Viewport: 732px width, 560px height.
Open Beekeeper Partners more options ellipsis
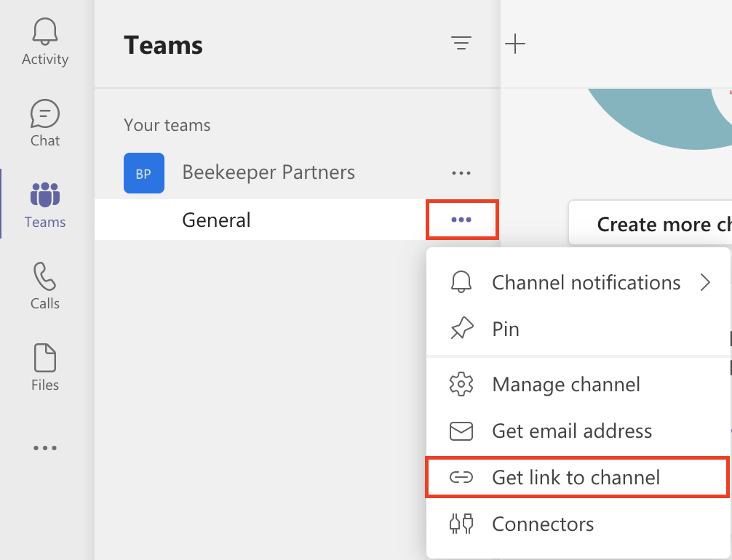461,173
